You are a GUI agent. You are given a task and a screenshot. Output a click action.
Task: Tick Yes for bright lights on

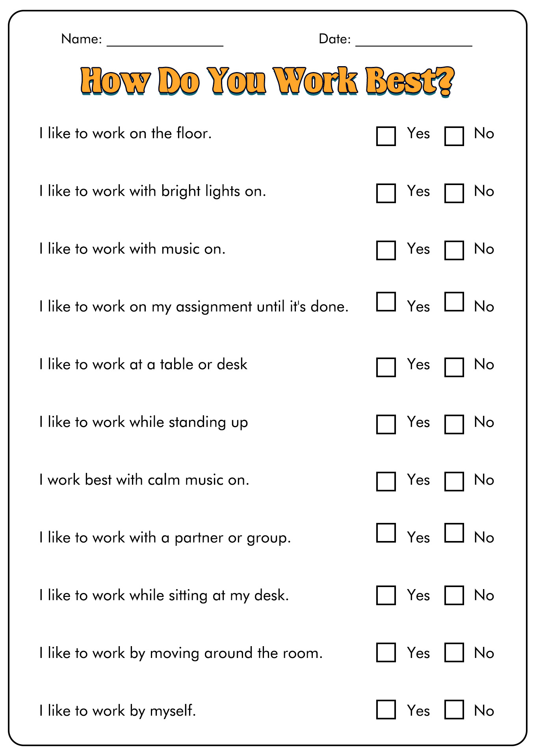(386, 193)
